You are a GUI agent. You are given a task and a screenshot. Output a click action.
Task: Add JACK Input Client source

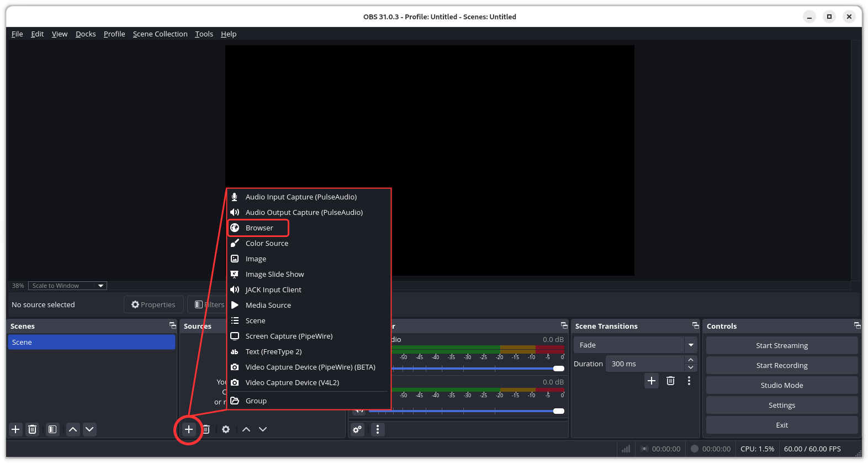309,290
